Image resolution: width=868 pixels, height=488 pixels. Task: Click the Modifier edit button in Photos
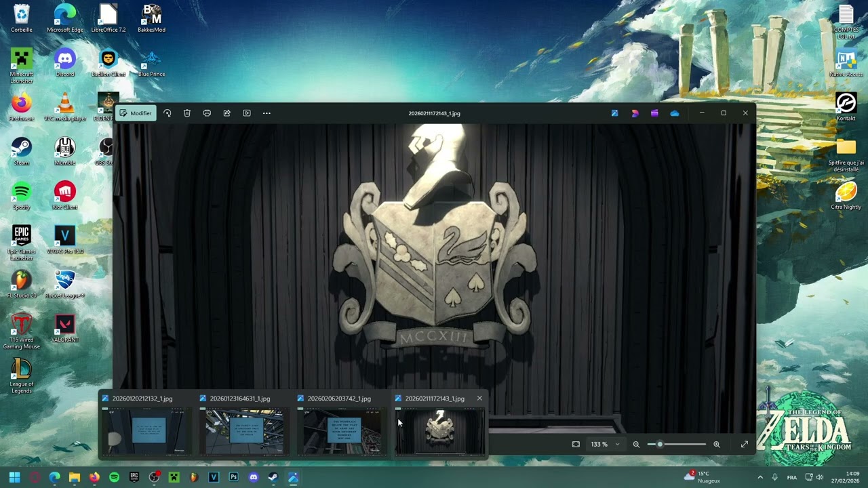(136, 113)
